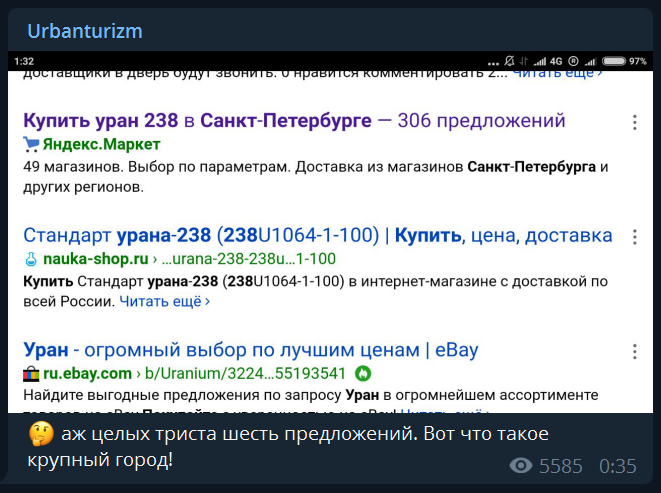Click the '49 магазинов' snippet text
This screenshot has height=493, width=661.
tap(316, 177)
